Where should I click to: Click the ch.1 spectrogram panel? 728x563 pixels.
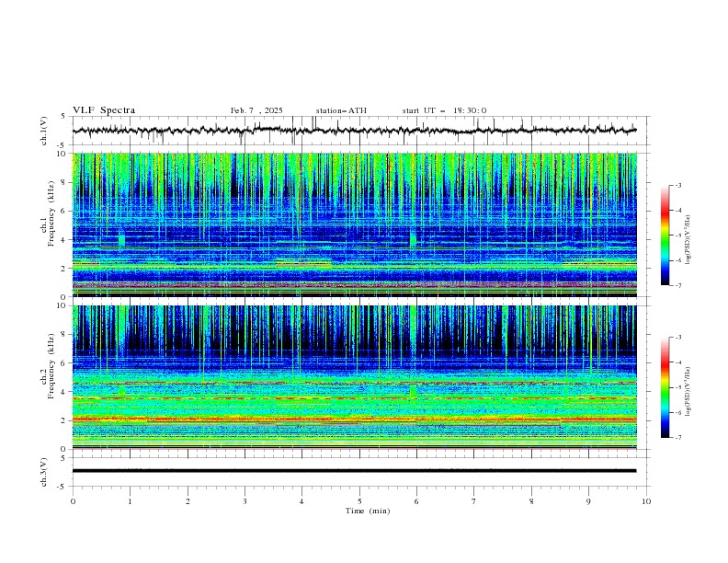[355, 224]
